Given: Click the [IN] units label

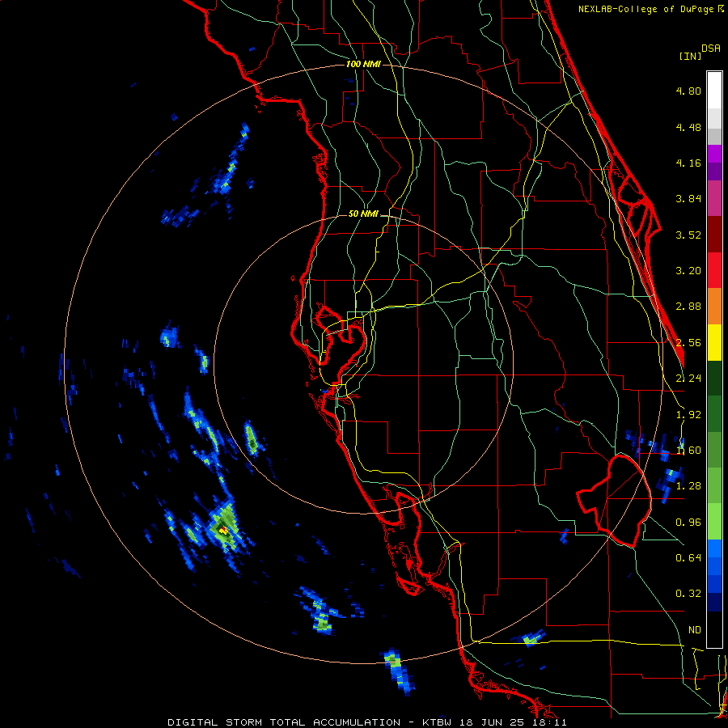Looking at the screenshot, I should [690, 56].
